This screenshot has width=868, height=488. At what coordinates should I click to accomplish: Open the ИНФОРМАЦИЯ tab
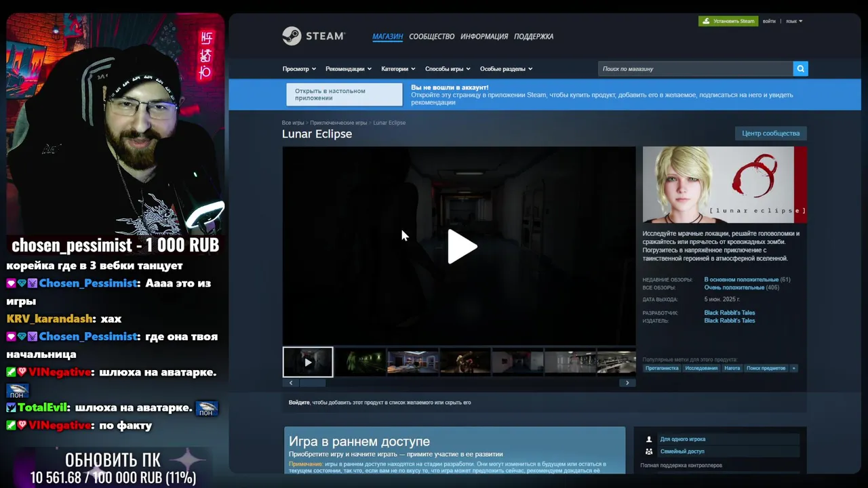coord(484,37)
